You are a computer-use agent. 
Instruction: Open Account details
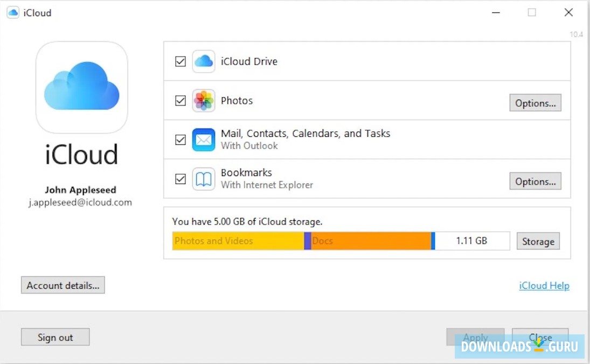point(63,285)
